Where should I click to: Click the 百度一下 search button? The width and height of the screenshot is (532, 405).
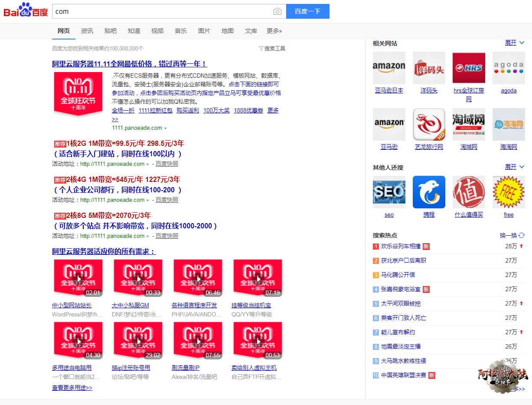pos(308,11)
